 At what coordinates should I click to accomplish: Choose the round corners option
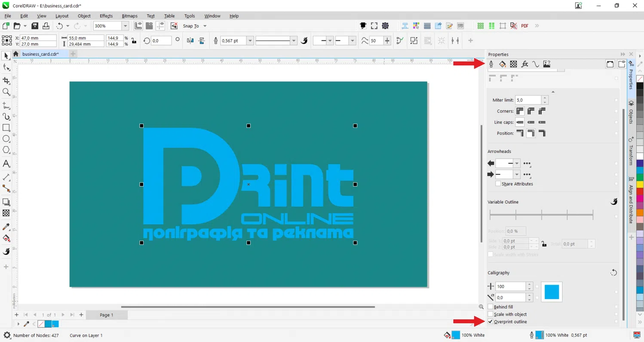coord(531,111)
